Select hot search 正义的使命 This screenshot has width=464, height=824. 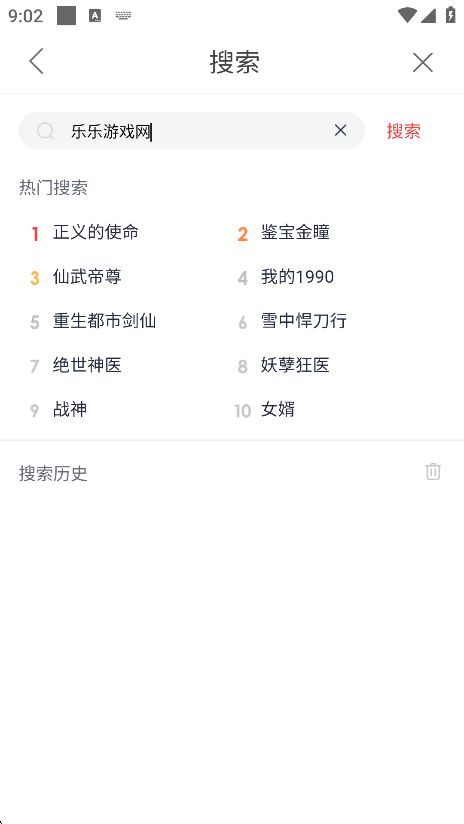(x=96, y=232)
